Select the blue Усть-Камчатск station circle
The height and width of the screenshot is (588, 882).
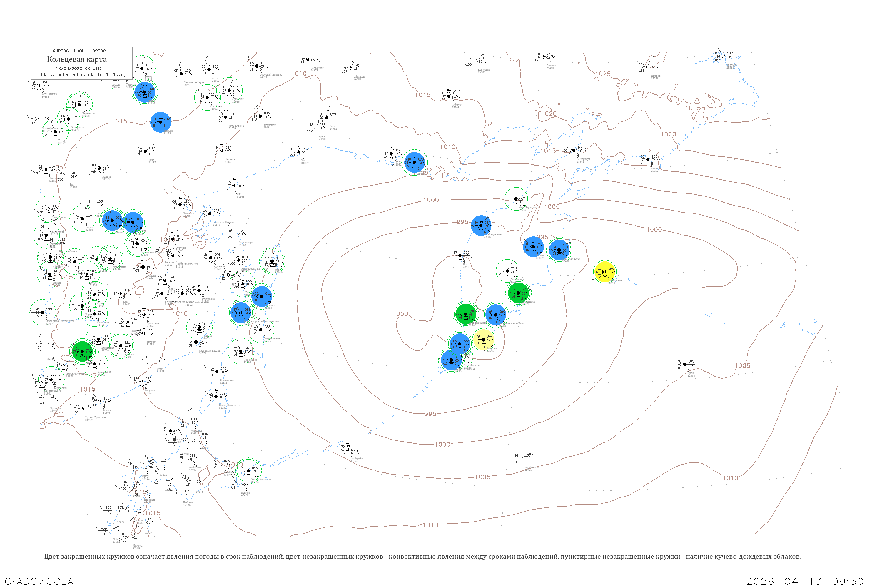coord(559,250)
